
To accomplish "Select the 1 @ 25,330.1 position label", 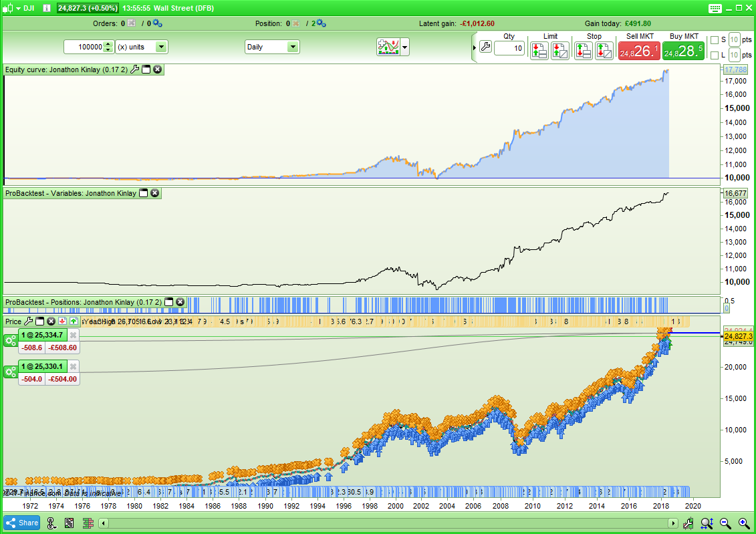I will pos(42,366).
